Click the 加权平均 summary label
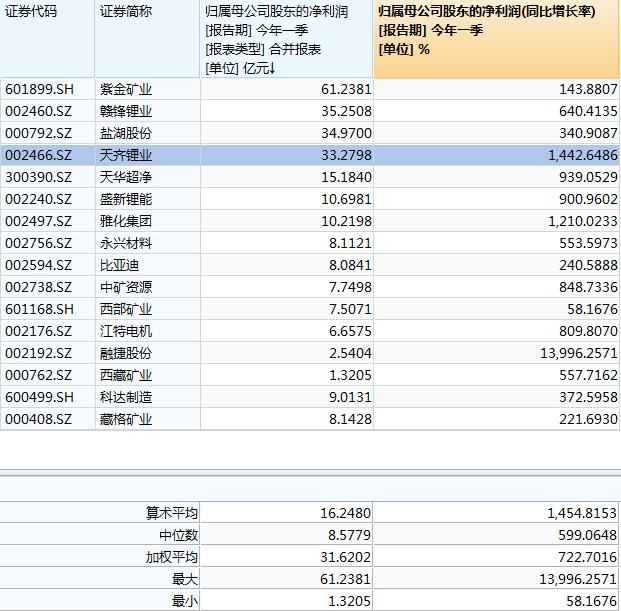 click(171, 557)
